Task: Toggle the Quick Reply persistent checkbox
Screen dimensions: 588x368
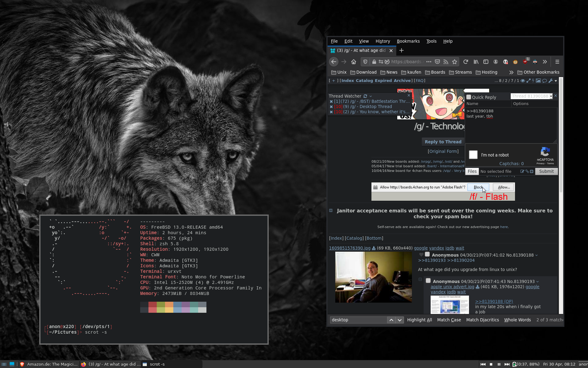Action: point(469,97)
